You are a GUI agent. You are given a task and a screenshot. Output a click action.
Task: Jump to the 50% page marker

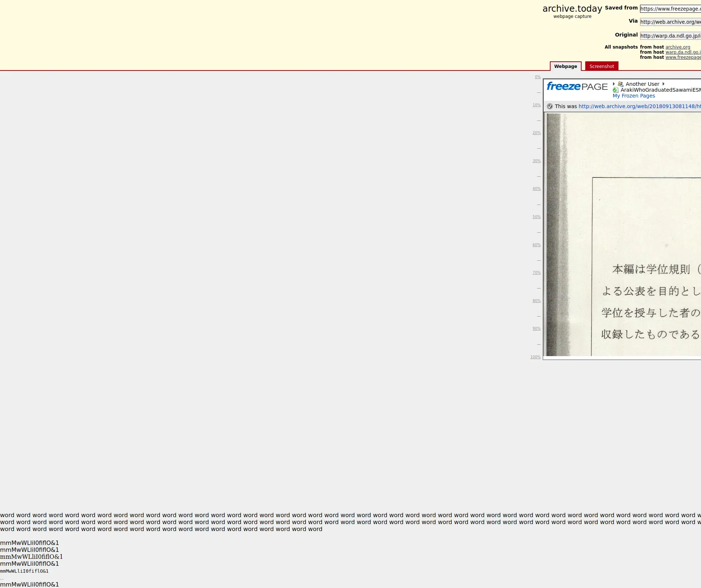[536, 217]
